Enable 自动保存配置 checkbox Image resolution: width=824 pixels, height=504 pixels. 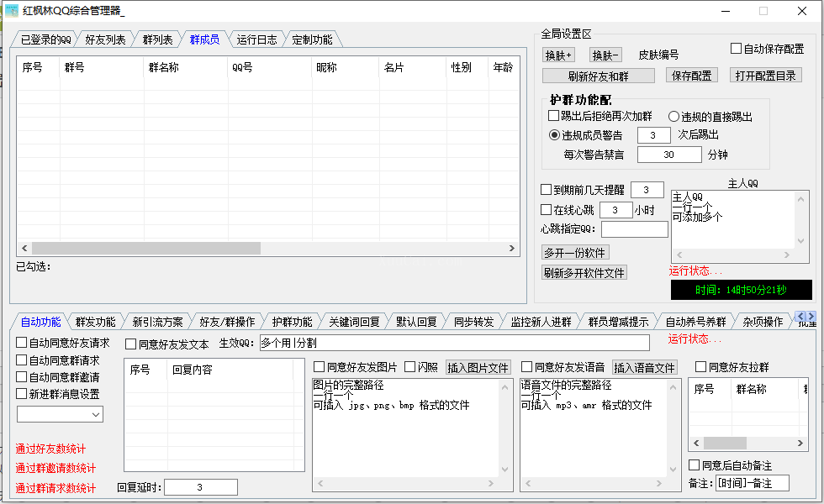pyautogui.click(x=737, y=49)
